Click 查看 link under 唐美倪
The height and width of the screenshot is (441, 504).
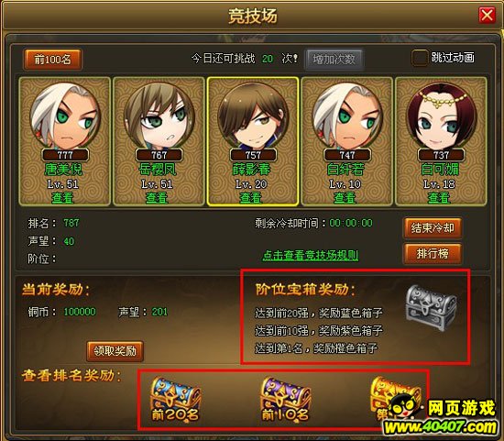62,197
